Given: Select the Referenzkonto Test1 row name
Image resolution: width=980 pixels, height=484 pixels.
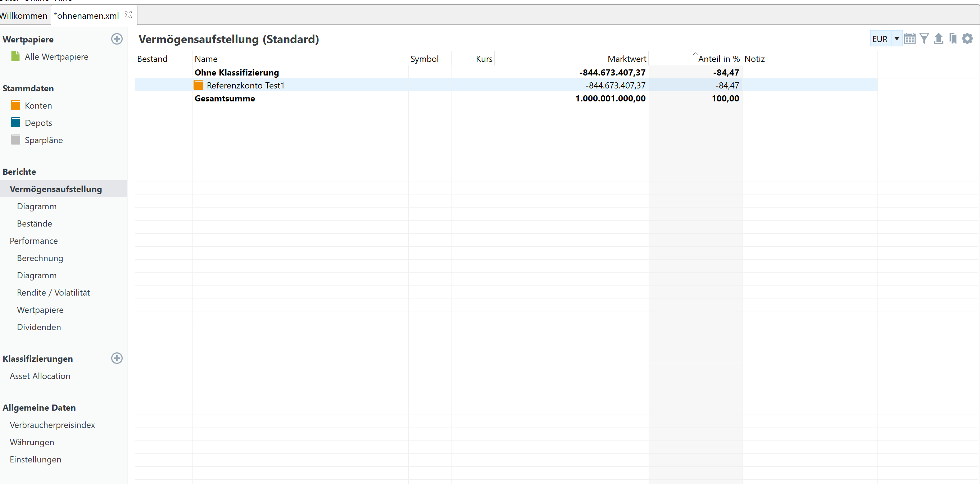Looking at the screenshot, I should [246, 85].
